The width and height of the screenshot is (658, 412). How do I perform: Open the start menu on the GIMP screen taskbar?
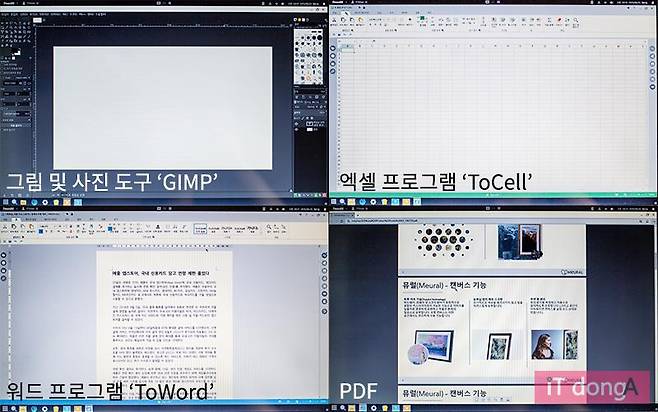point(5,202)
